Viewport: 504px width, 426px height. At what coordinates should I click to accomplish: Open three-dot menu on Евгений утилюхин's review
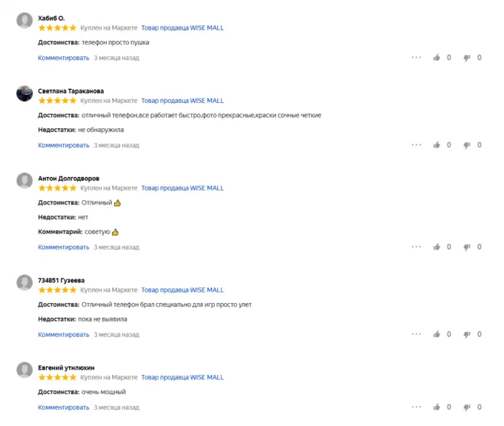[x=416, y=407]
